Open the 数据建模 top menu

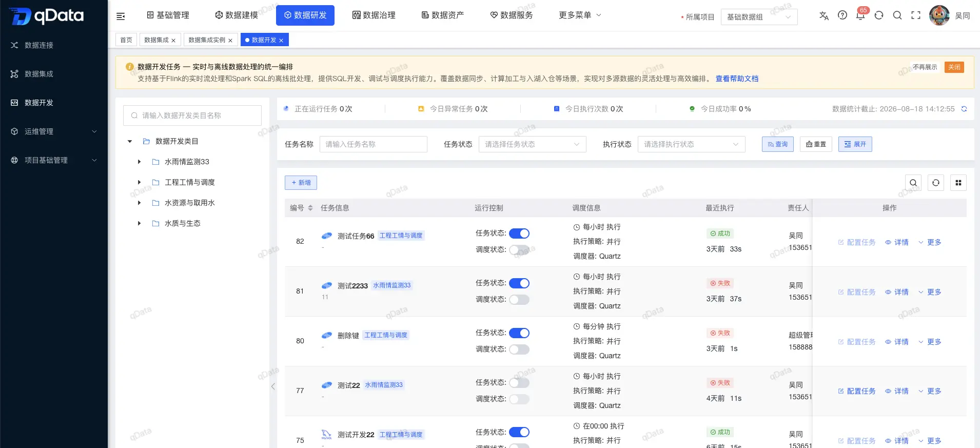pos(237,15)
